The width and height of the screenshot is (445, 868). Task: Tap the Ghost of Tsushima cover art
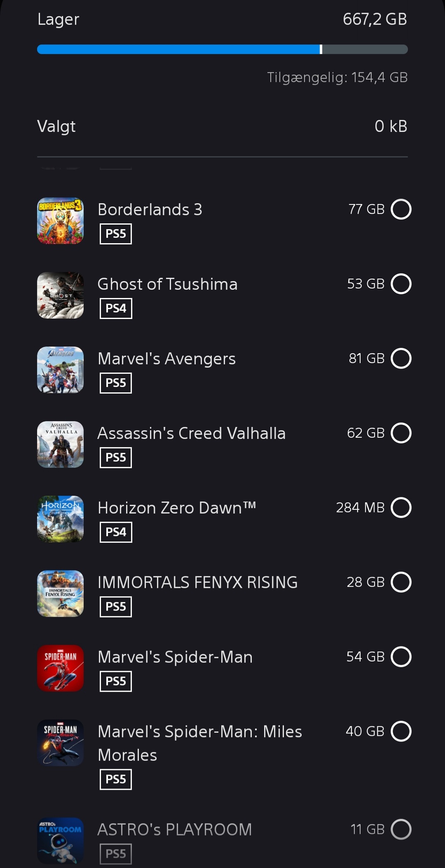[60, 295]
